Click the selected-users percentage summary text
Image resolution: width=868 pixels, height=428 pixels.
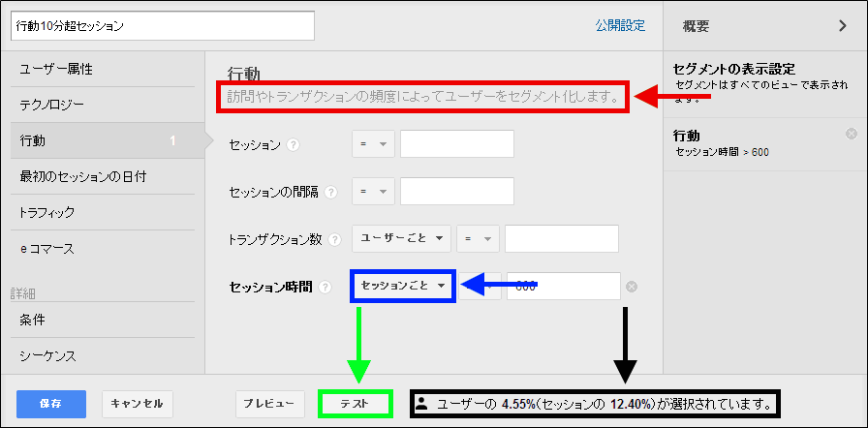[604, 404]
